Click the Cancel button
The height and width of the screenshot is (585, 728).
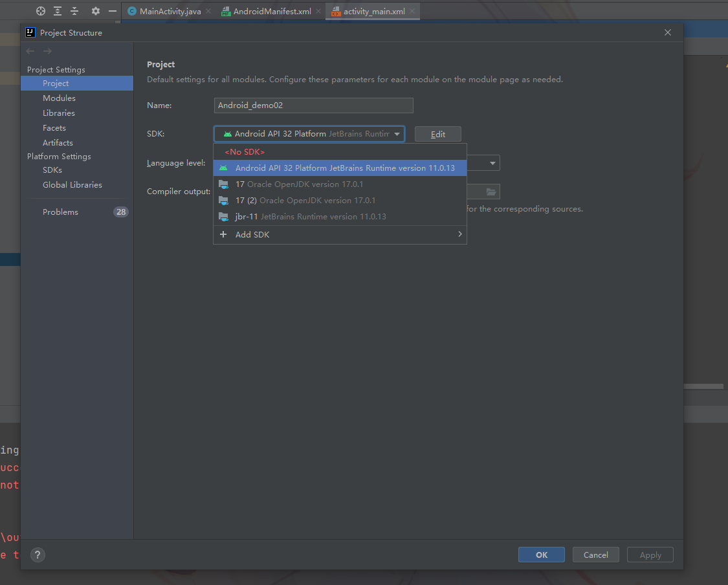click(x=596, y=555)
